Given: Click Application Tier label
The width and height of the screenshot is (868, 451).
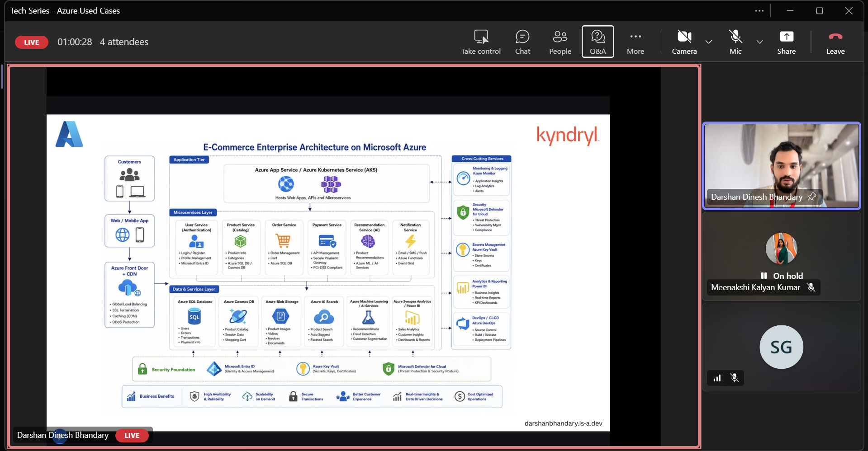Looking at the screenshot, I should point(189,160).
